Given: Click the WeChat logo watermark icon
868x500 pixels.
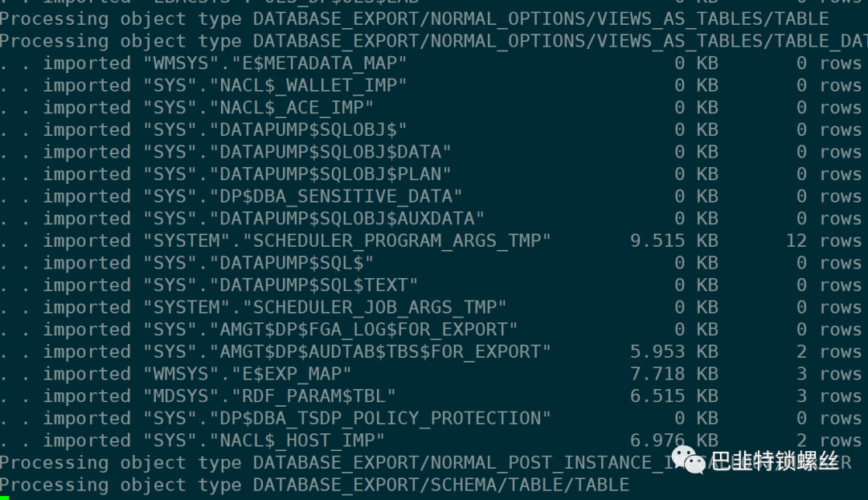Looking at the screenshot, I should [x=688, y=460].
